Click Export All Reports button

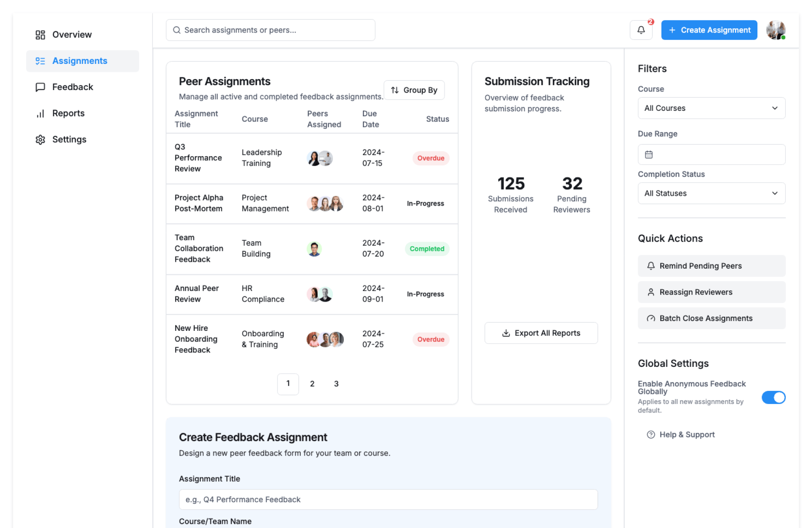pyautogui.click(x=541, y=333)
